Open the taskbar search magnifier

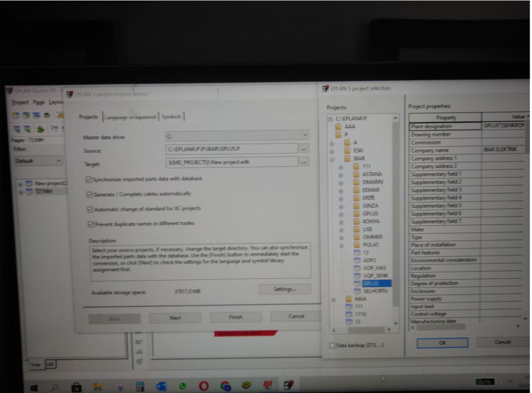(55, 387)
